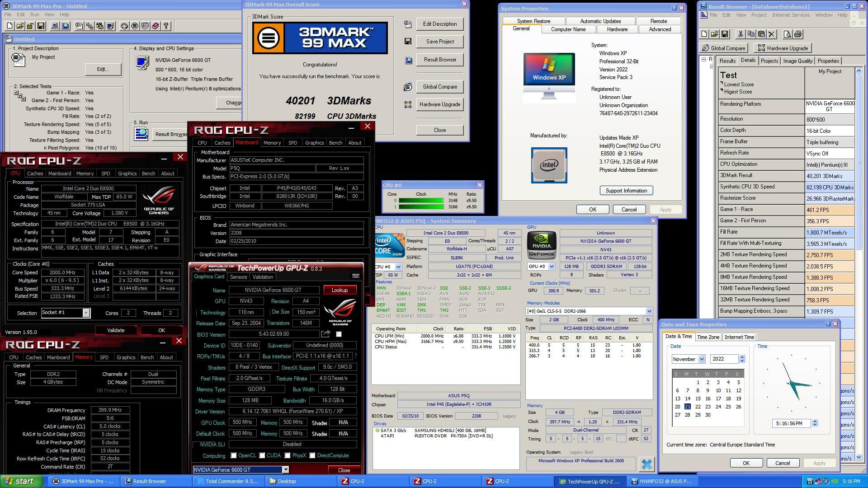Click the question mark icon in 3DMark toolbar
Viewport: 868px width, 488px height.
click(x=166, y=26)
